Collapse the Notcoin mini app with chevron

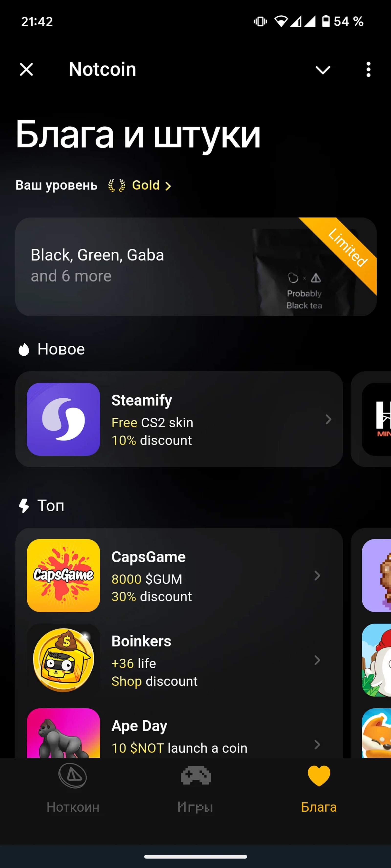pos(323,70)
